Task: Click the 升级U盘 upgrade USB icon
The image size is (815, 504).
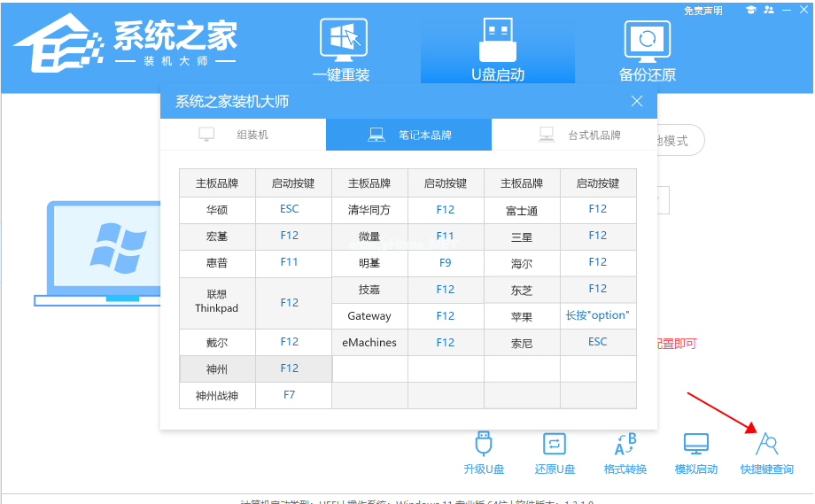Action: tap(484, 452)
